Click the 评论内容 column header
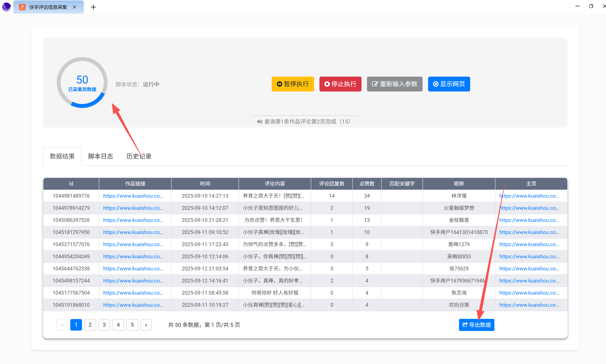606x364 pixels. 275,184
